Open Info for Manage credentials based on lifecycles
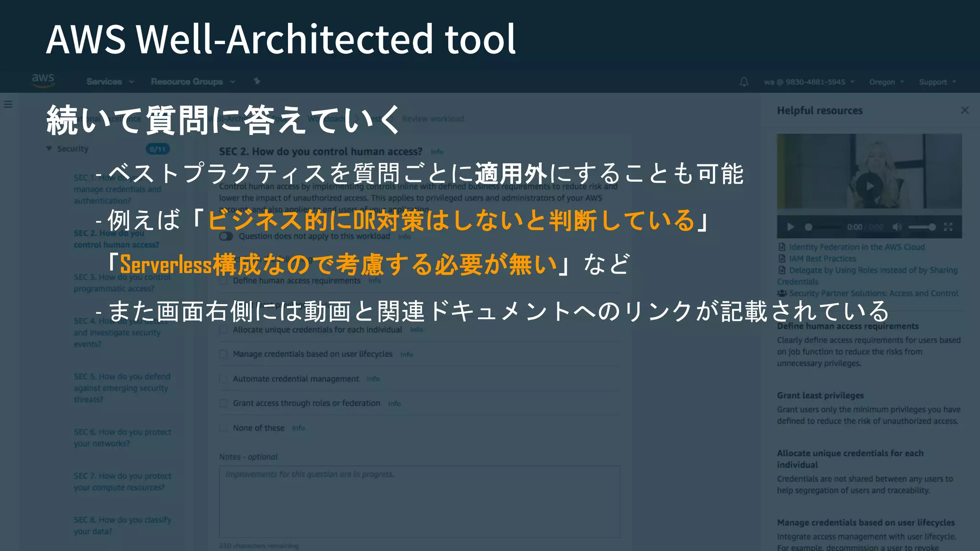Image resolution: width=980 pixels, height=551 pixels. [x=407, y=354]
